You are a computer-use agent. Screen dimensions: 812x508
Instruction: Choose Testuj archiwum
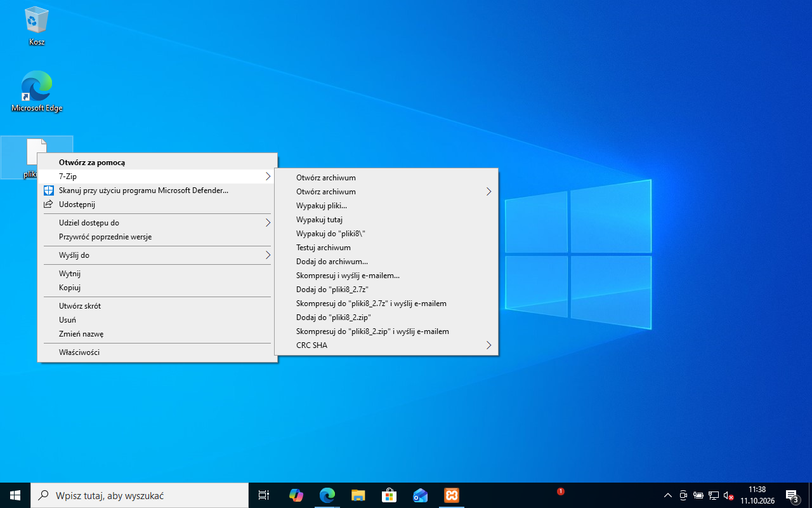pos(386,248)
